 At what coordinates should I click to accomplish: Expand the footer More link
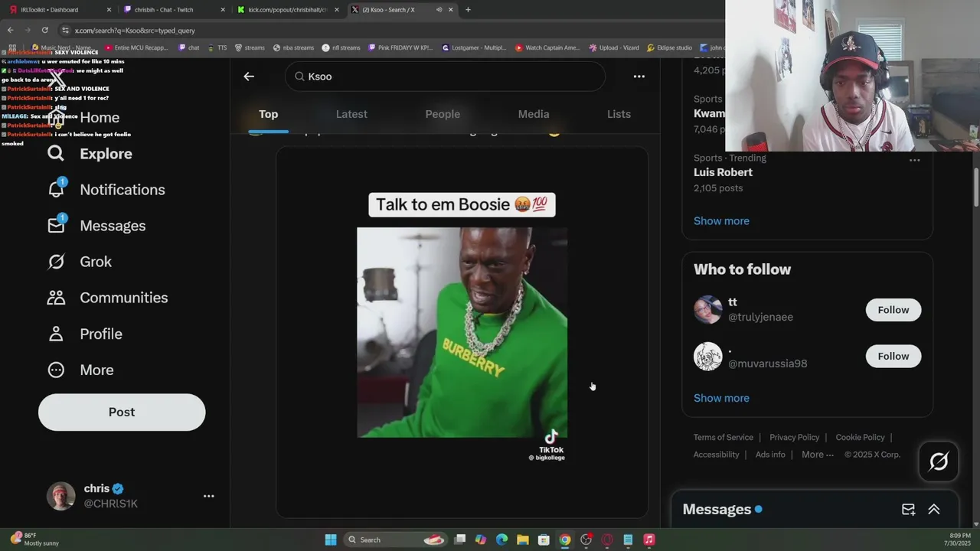818,455
